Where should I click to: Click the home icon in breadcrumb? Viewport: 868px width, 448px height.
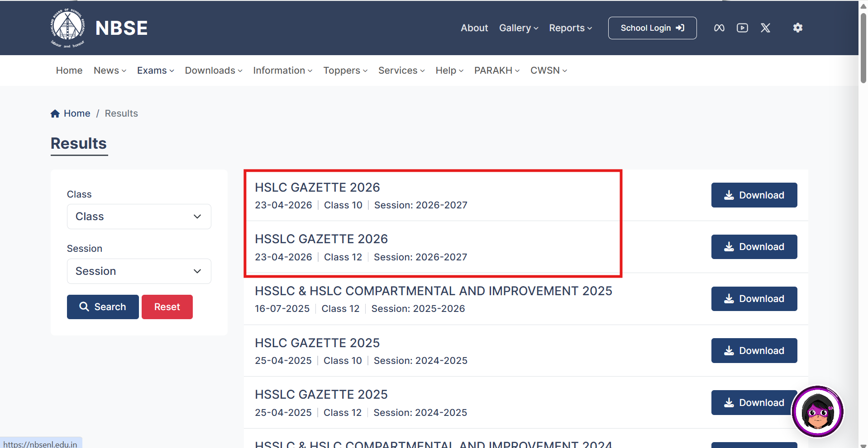(x=55, y=113)
